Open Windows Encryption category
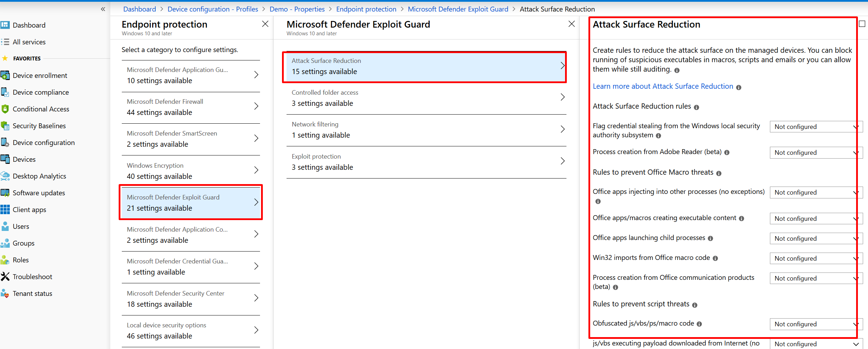868x349 pixels. tap(191, 171)
